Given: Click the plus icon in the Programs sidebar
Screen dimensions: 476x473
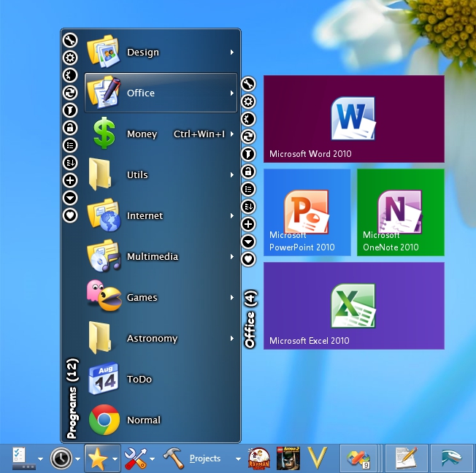Looking at the screenshot, I should tap(70, 180).
